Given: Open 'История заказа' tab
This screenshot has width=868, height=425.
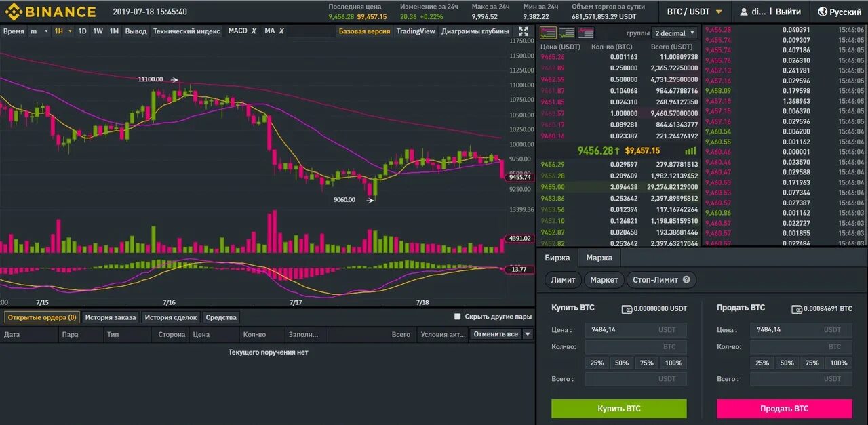Looking at the screenshot, I should [x=111, y=317].
